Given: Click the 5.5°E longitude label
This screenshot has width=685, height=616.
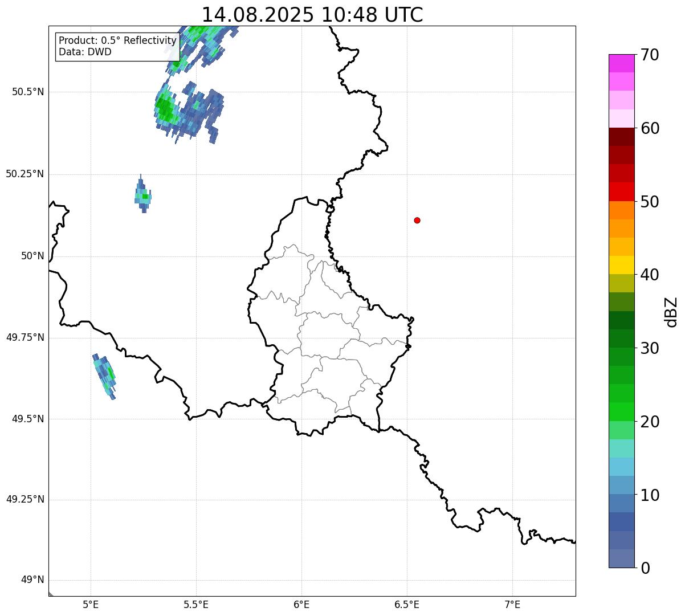Looking at the screenshot, I should coord(196,605).
